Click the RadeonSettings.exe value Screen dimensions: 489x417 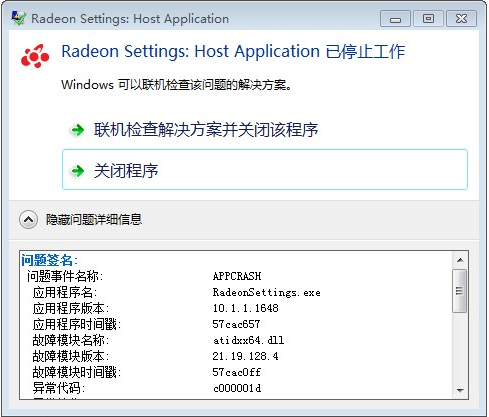click(266, 292)
